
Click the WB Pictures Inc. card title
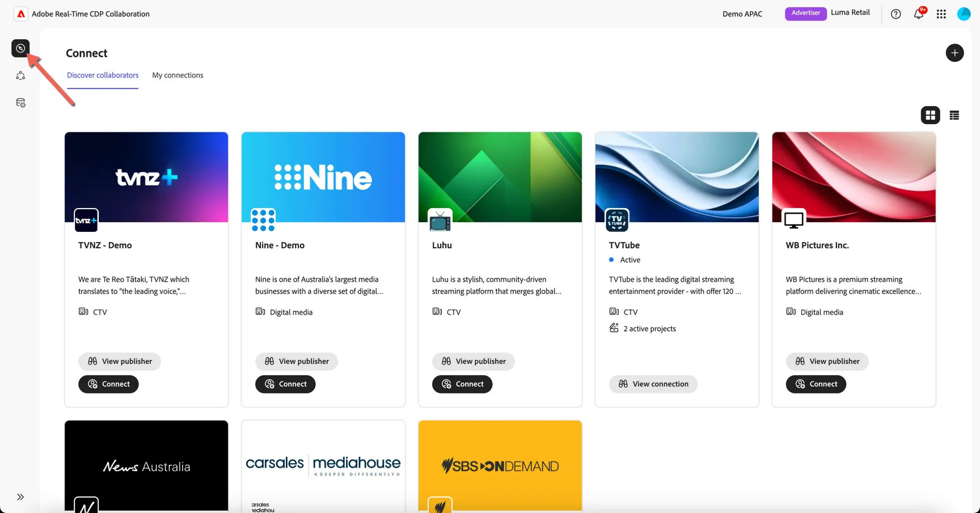pos(817,245)
